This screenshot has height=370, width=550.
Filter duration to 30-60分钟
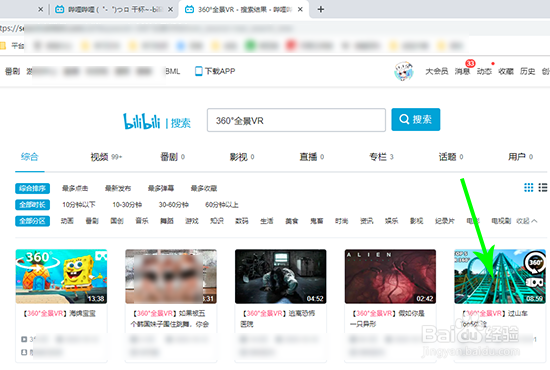(x=174, y=204)
